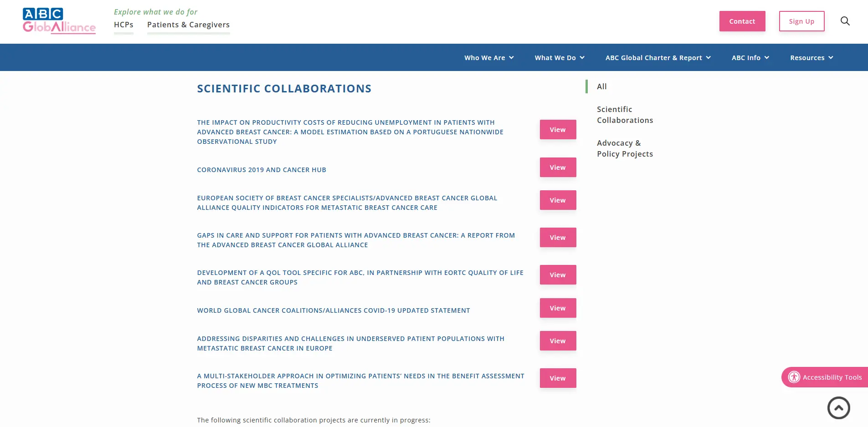Click the ABC Global Alliance logo
The height and width of the screenshot is (427, 868).
point(59,20)
